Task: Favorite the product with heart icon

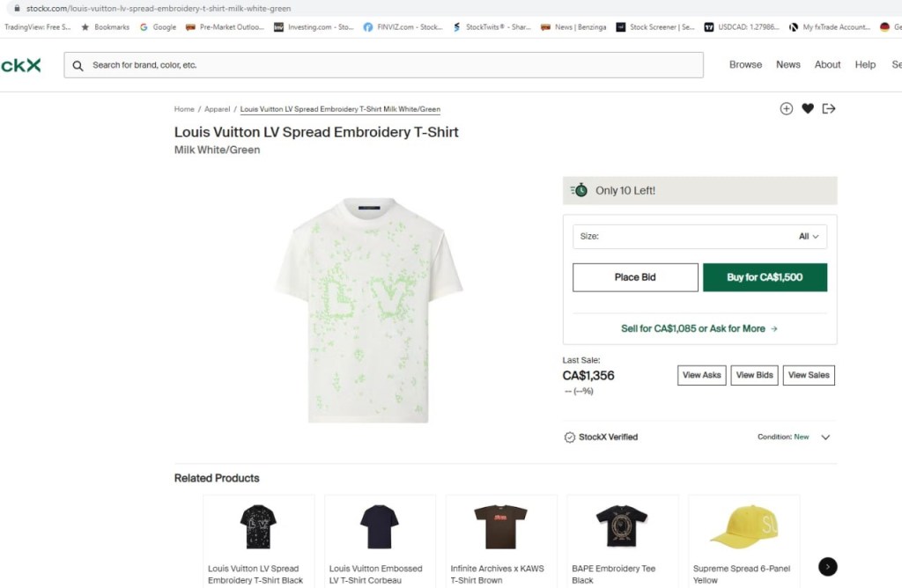Action: point(808,108)
